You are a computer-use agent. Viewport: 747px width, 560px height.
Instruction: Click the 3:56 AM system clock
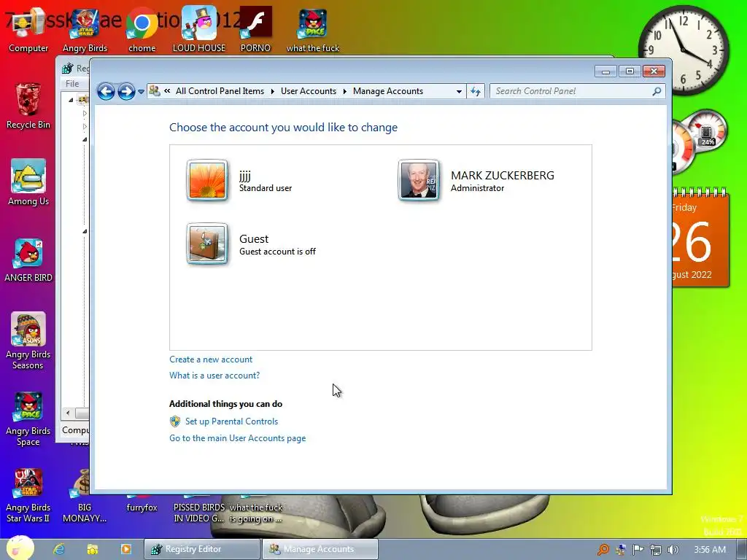point(709,550)
